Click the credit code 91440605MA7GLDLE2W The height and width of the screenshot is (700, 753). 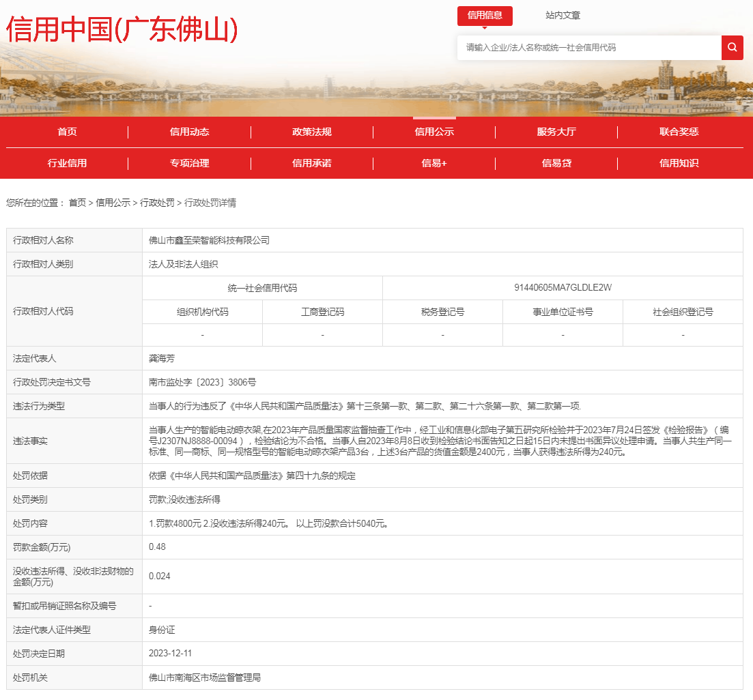pyautogui.click(x=563, y=287)
